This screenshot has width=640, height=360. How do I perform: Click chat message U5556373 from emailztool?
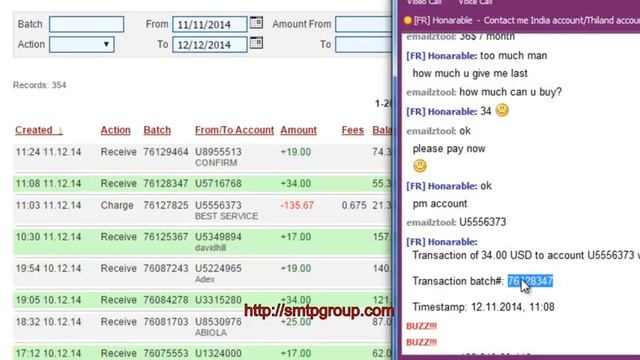coord(482,222)
